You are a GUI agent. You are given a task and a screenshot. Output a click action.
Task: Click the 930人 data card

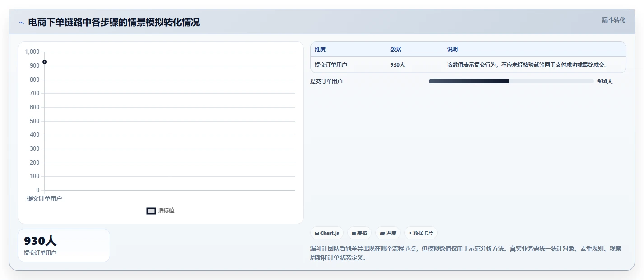(64, 245)
